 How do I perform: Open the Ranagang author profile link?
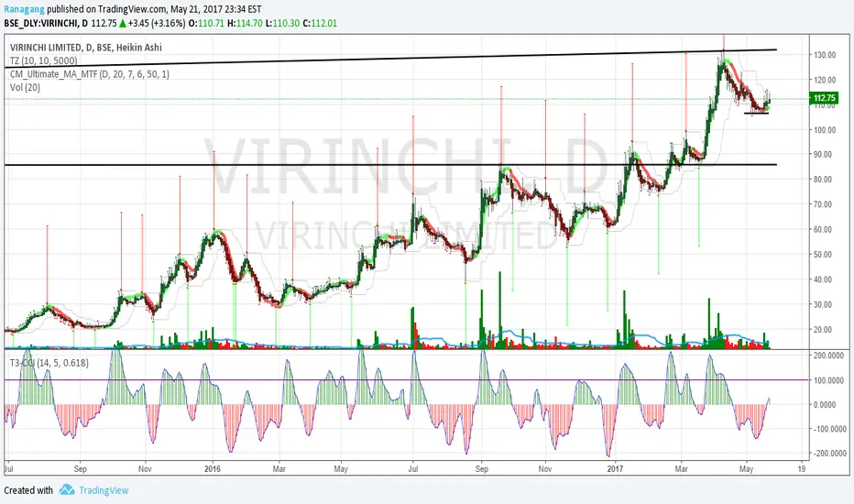(x=24, y=9)
